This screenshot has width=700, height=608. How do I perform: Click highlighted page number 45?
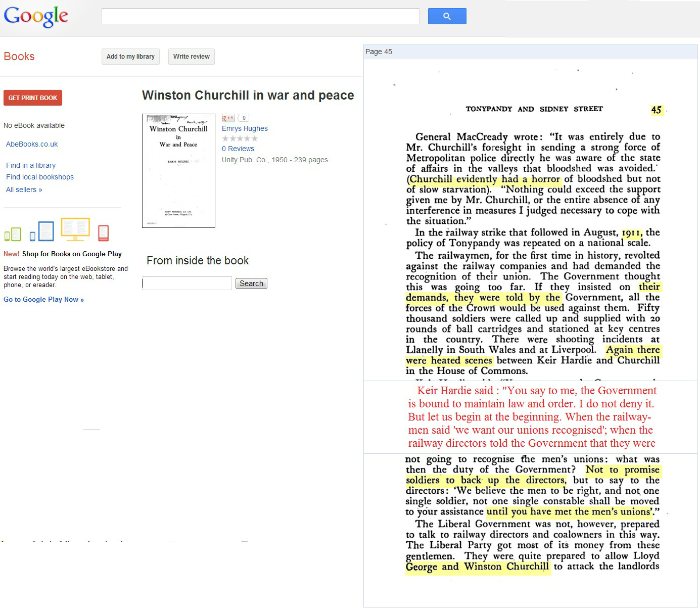[657, 110]
